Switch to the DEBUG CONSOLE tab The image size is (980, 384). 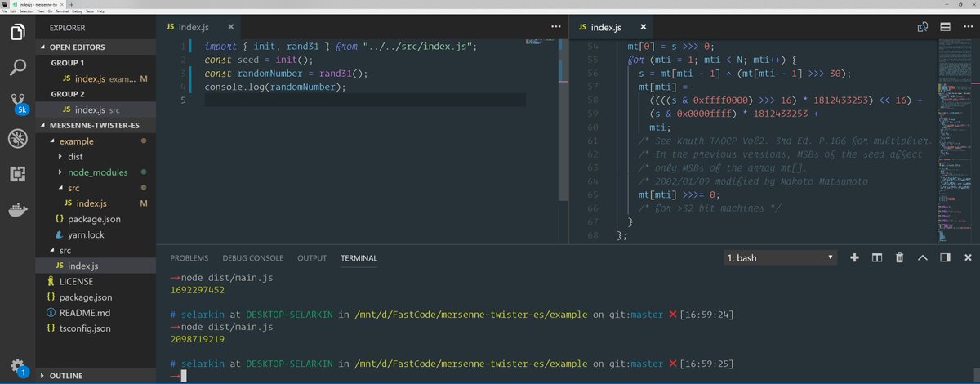pos(252,258)
